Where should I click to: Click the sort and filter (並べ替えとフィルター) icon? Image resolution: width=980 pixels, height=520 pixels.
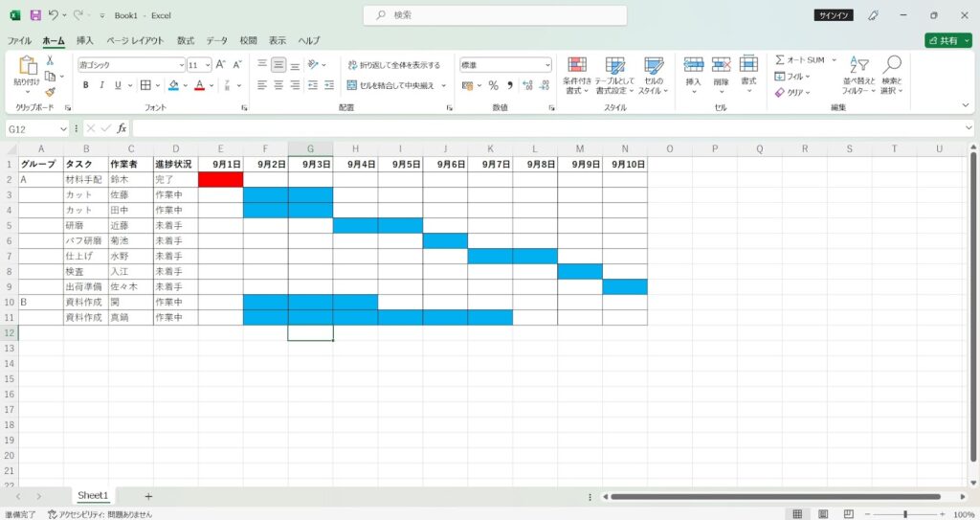858,75
